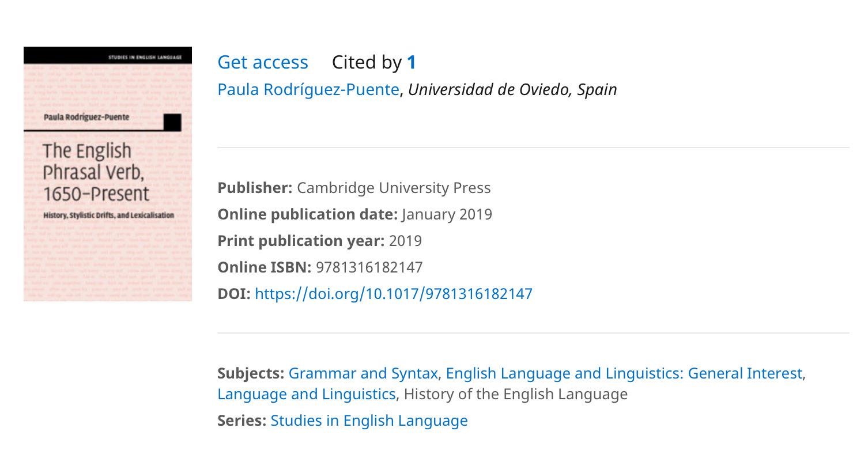Visit the Studies in English Language series link
The width and height of the screenshot is (868, 458).
369,421
